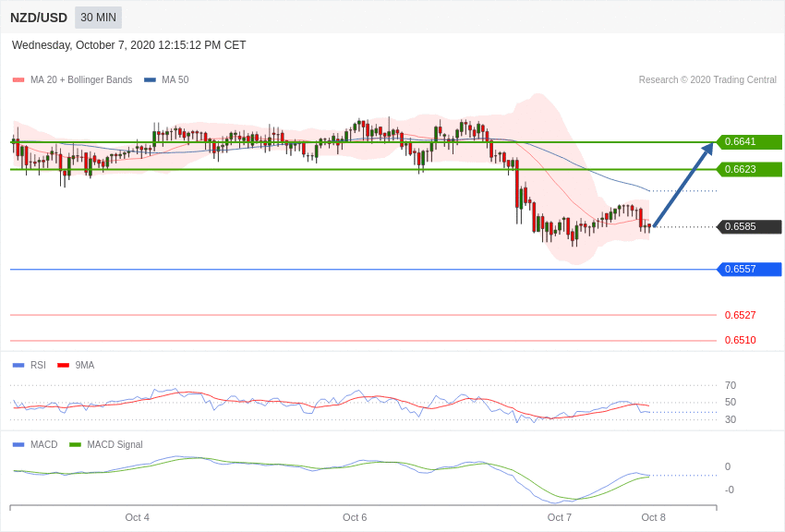Click the MACD Signal green legend swatch

[75, 444]
